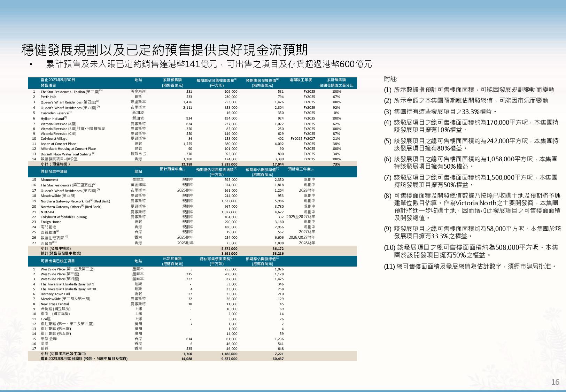566x392 pixels.
Task: Click Collyhurst Affordable Housing row name
Action: (x=63, y=217)
